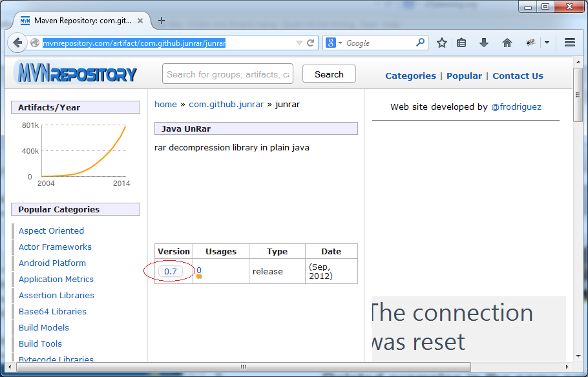The height and width of the screenshot is (377, 588).
Task: Click the usages count 0 link
Action: [199, 270]
